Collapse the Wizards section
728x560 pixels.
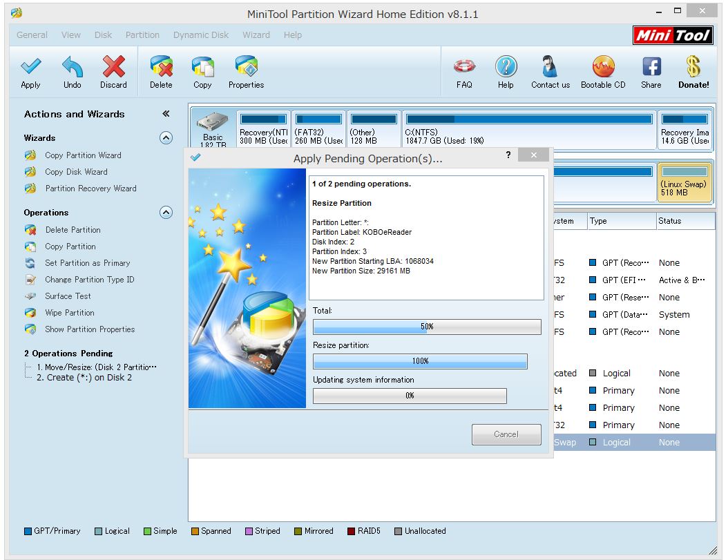coord(166,138)
